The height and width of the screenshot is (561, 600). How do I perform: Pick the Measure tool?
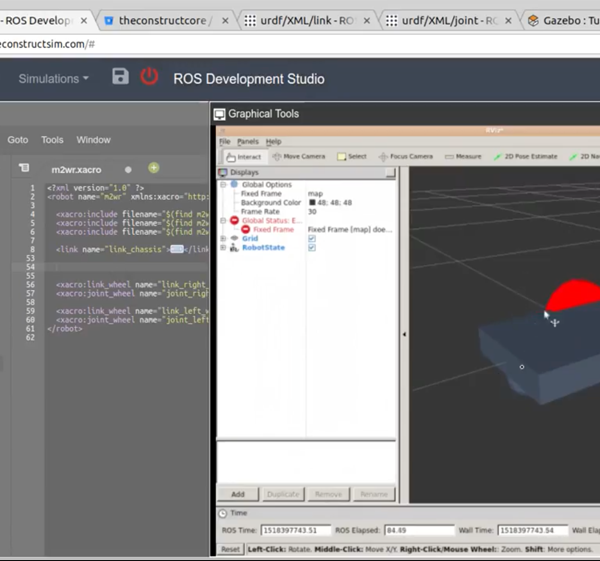click(x=462, y=157)
